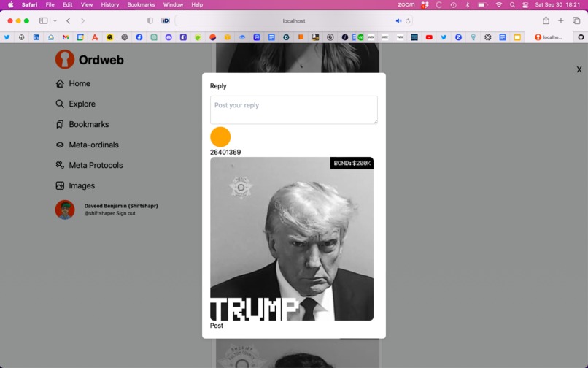This screenshot has height=368, width=588.
Task: Open Control Center in menu bar
Action: pyautogui.click(x=525, y=5)
